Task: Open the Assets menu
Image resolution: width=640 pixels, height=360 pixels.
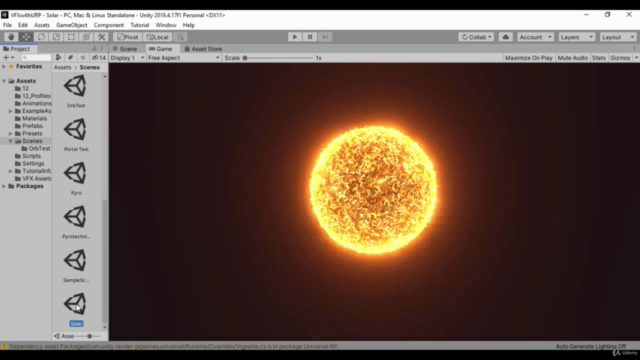Action: (42, 25)
